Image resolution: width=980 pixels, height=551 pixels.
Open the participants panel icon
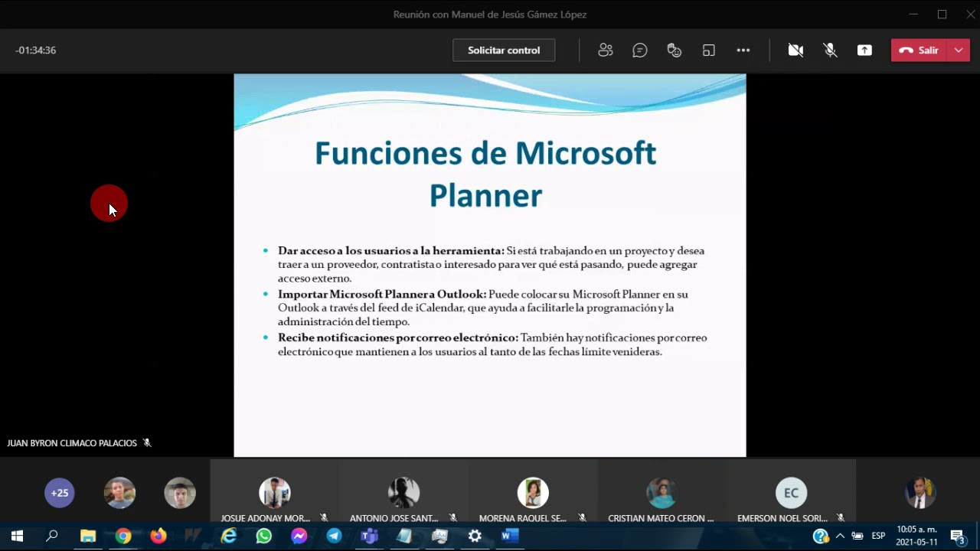606,51
